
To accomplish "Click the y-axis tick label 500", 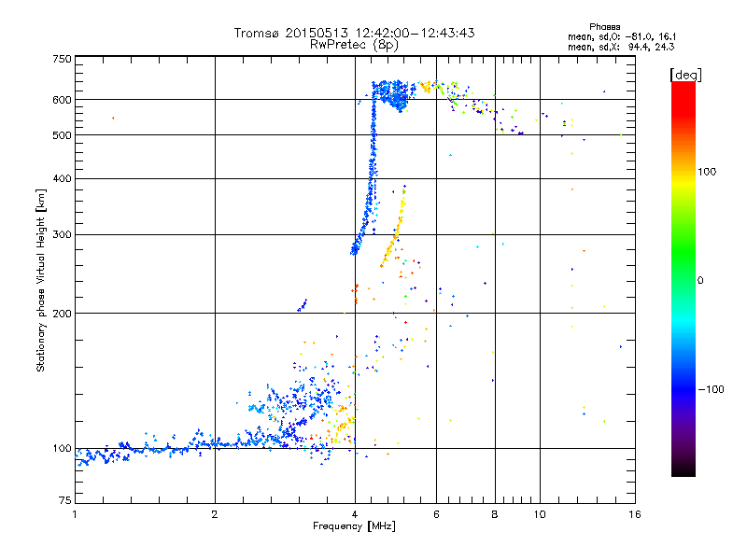I will (x=63, y=135).
